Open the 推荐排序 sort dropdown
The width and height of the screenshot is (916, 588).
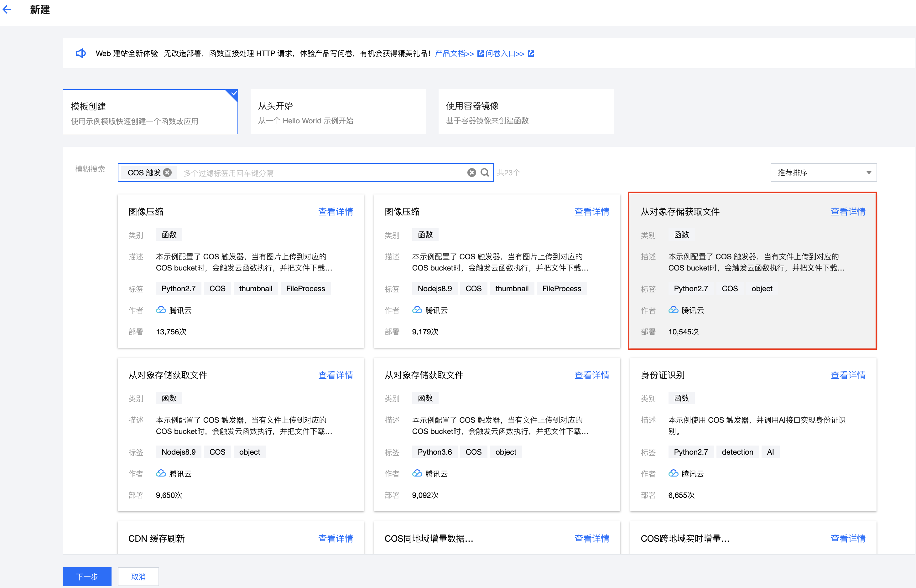[x=824, y=173]
